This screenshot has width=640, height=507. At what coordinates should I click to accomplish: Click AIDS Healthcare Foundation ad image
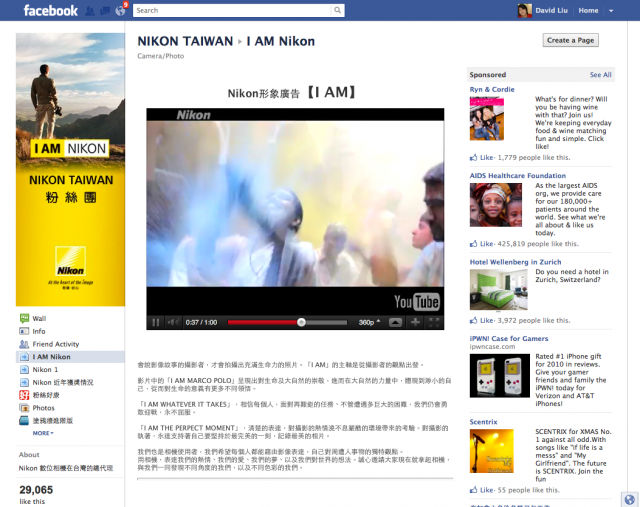496,205
